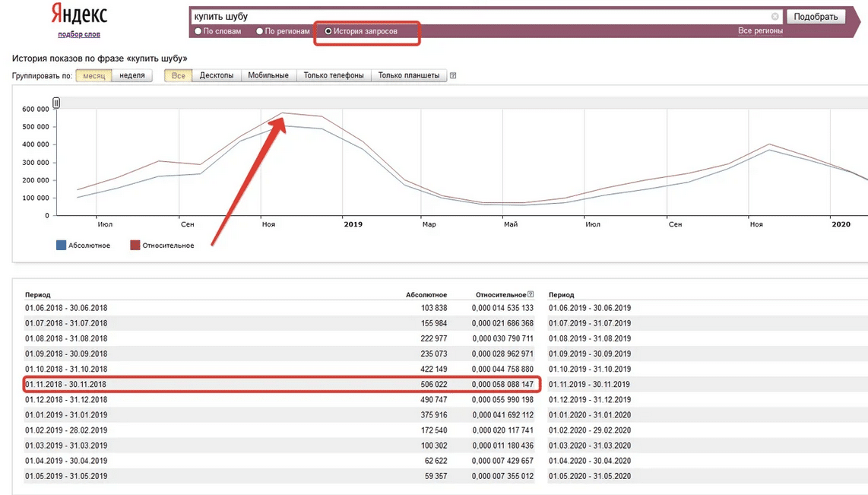
Task: Select the По словам radio button
Action: tap(198, 31)
